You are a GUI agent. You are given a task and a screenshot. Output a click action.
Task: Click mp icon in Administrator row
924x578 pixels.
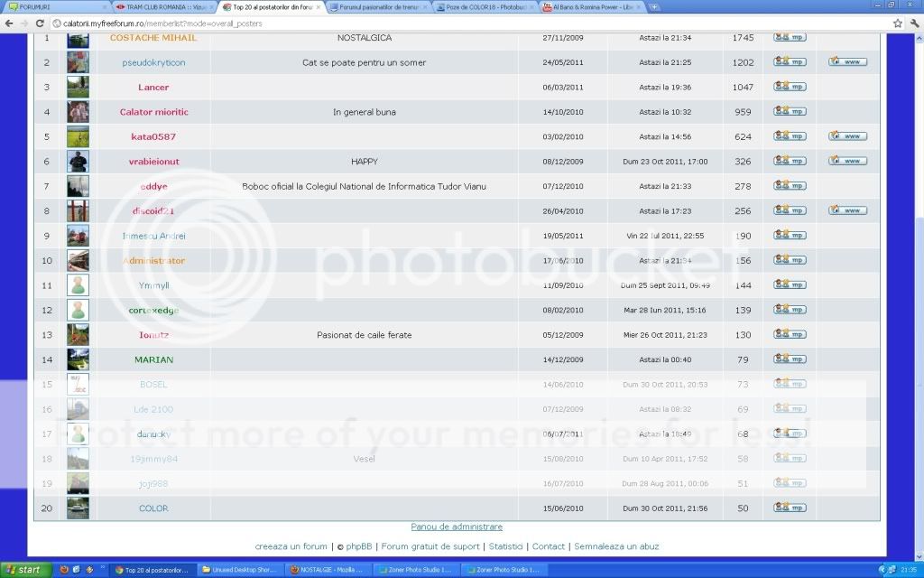(x=790, y=259)
